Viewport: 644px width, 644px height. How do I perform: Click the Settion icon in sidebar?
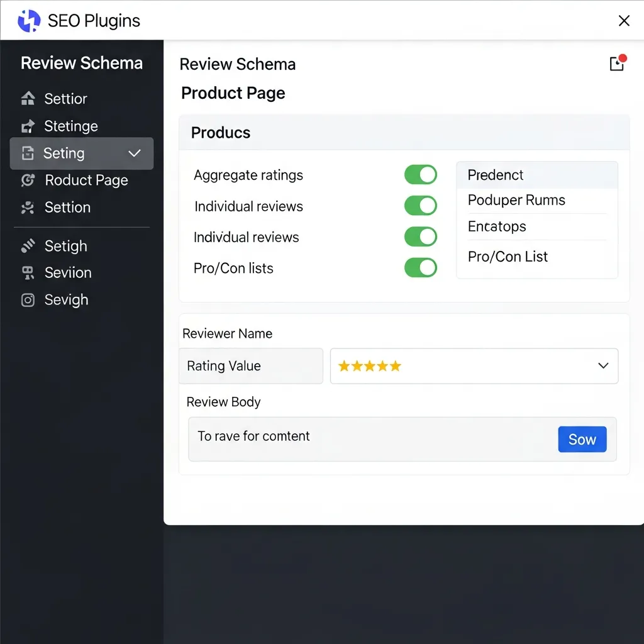[x=28, y=208]
